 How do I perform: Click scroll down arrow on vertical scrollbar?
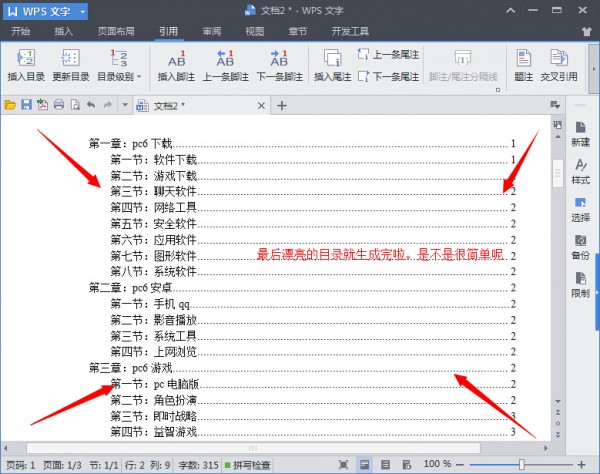click(558, 401)
